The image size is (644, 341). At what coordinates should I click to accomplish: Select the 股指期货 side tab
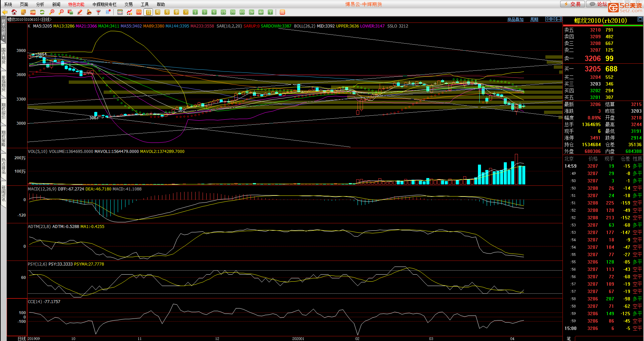(x=3, y=84)
